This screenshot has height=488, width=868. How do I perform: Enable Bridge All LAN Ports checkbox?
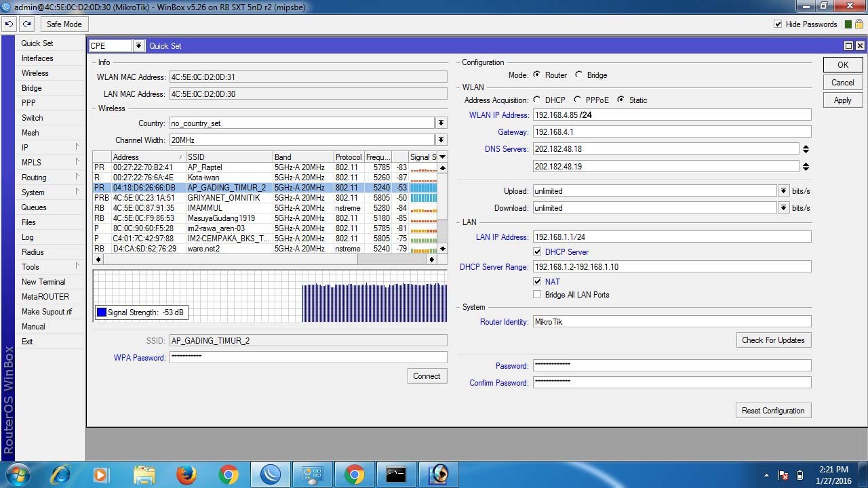coord(537,294)
